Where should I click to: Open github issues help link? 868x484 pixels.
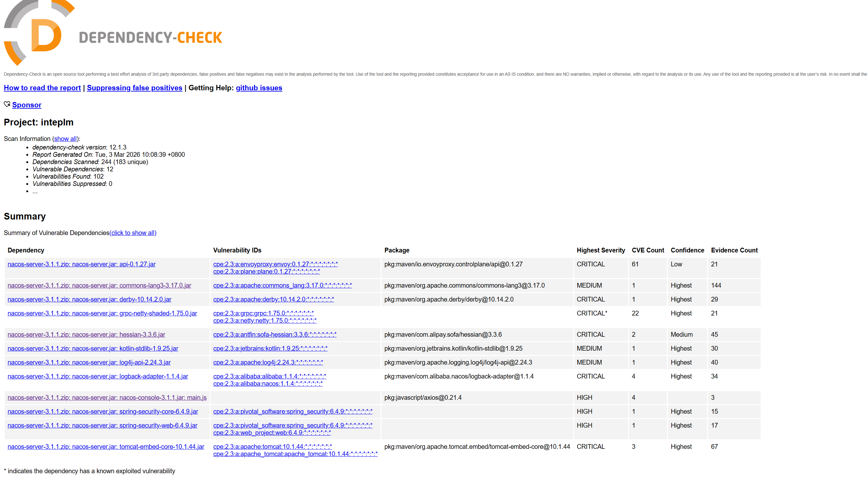click(x=259, y=88)
